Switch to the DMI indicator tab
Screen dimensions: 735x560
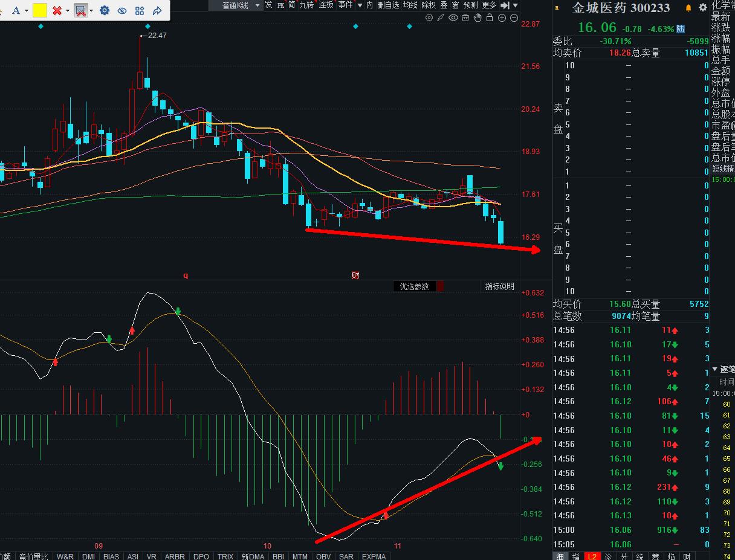89,556
